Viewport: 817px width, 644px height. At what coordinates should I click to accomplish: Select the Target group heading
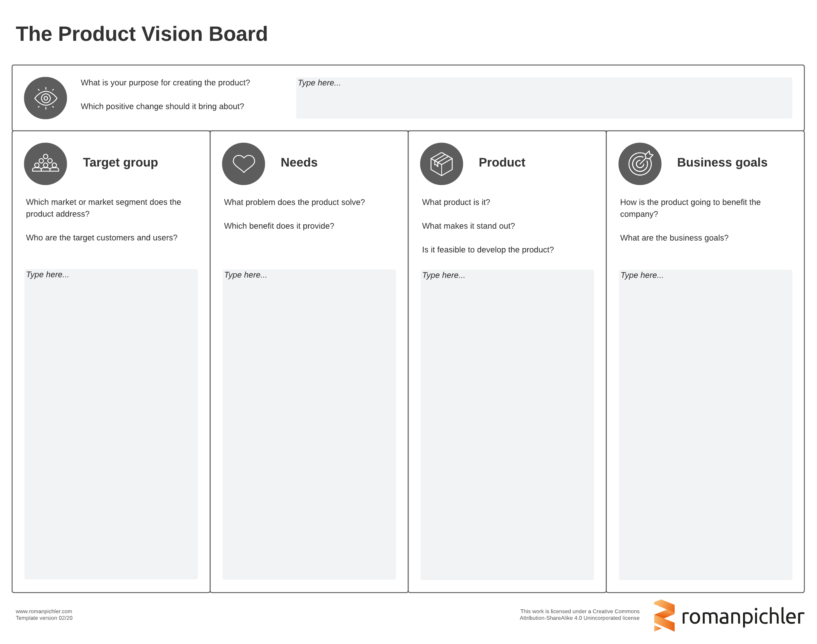(x=120, y=162)
